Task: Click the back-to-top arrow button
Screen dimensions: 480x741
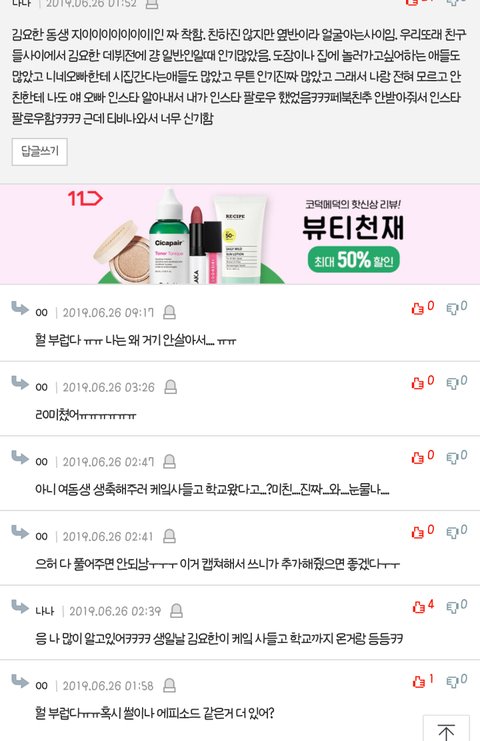Action: pos(446,730)
